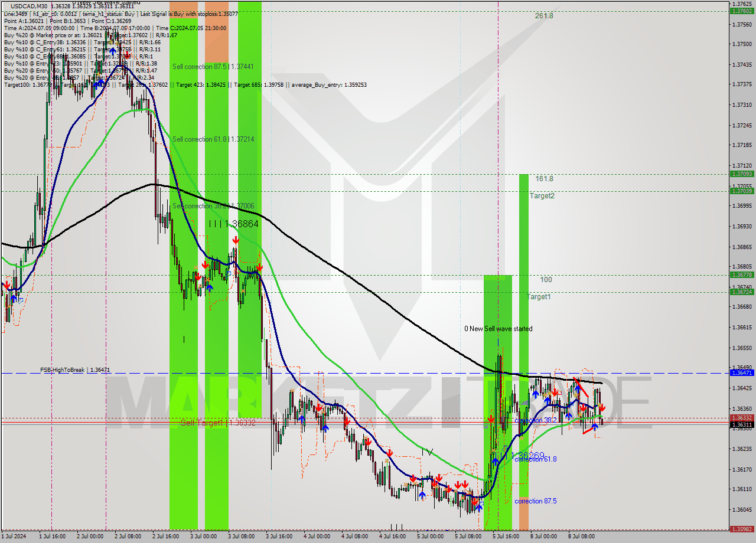This screenshot has height=543, width=756.
Task: Click blue price tag 1.36471
Action: [x=741, y=372]
